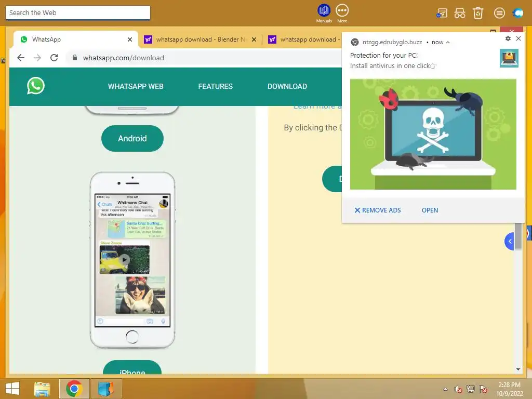Click the iPhone mockup image

pos(132,260)
